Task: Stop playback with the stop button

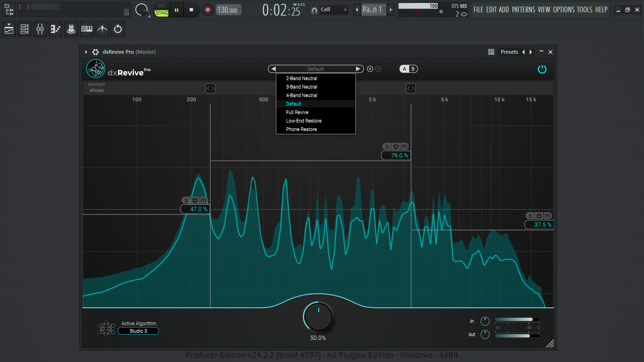Action: coord(191,9)
